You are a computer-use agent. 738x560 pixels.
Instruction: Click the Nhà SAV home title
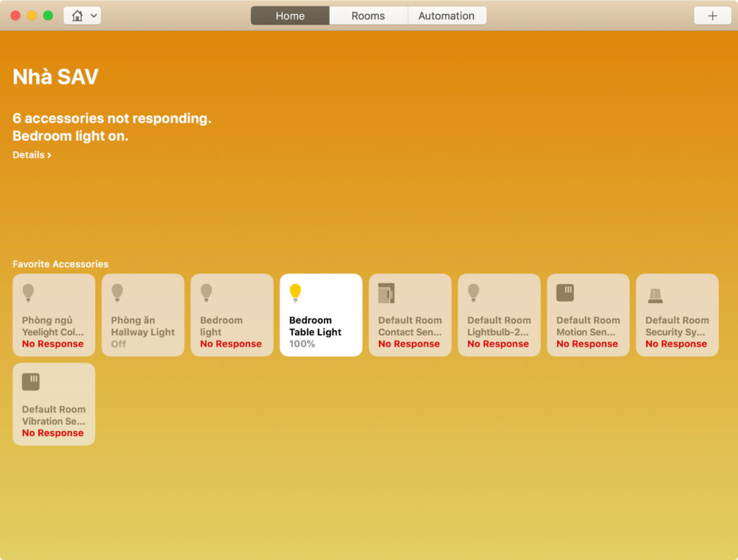[x=56, y=77]
